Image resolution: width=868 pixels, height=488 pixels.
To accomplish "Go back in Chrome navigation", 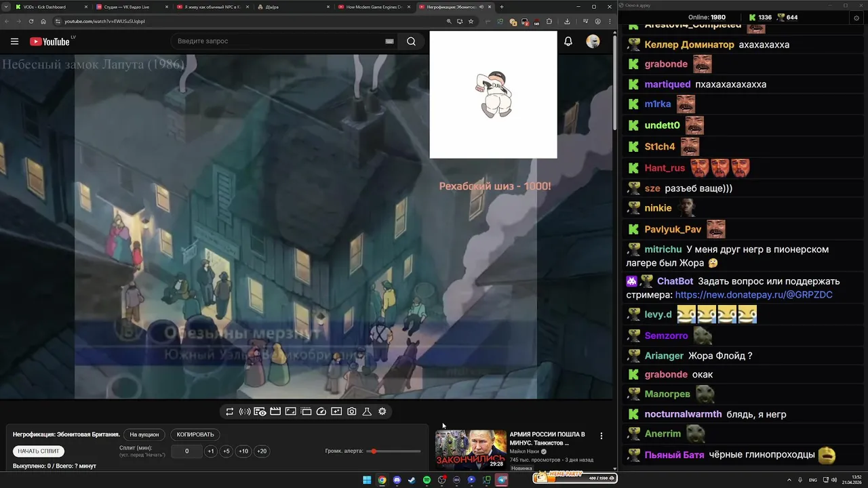I will (x=7, y=21).
